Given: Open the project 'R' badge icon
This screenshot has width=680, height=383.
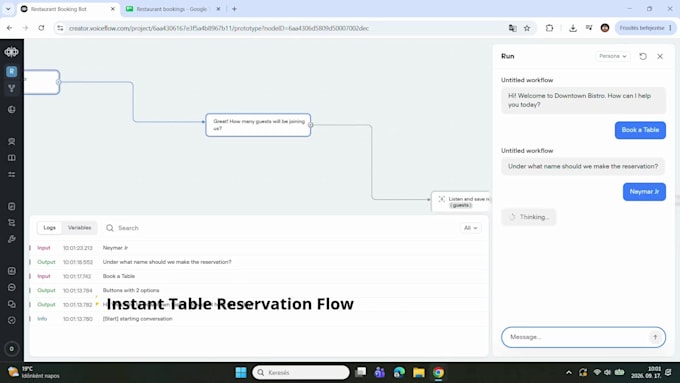Looking at the screenshot, I should pos(12,71).
